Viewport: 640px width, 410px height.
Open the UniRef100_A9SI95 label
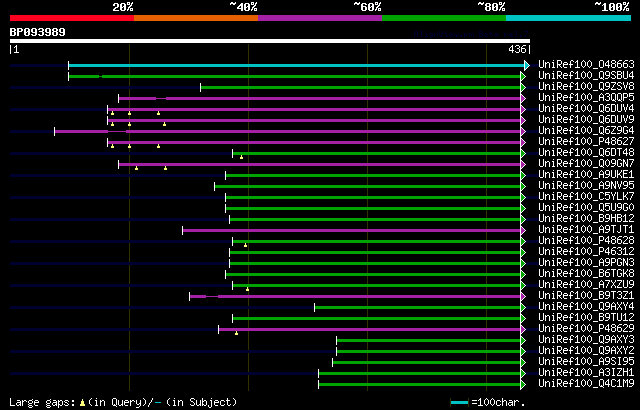[586, 362]
